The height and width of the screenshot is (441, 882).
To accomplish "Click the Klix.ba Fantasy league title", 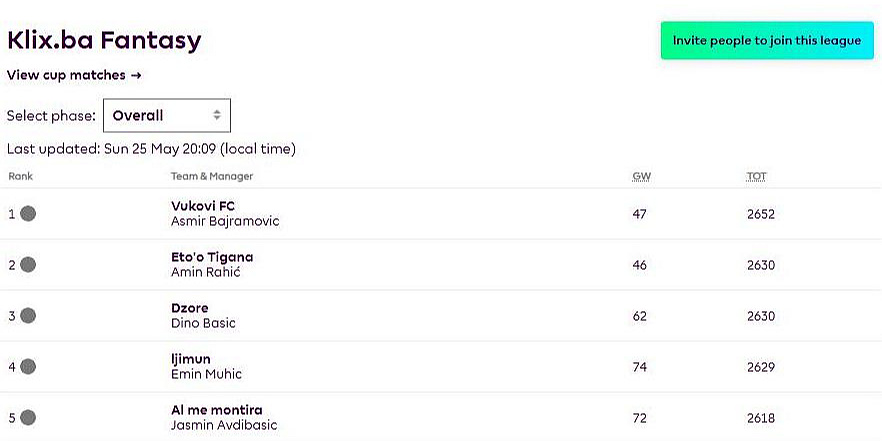I will pyautogui.click(x=104, y=40).
